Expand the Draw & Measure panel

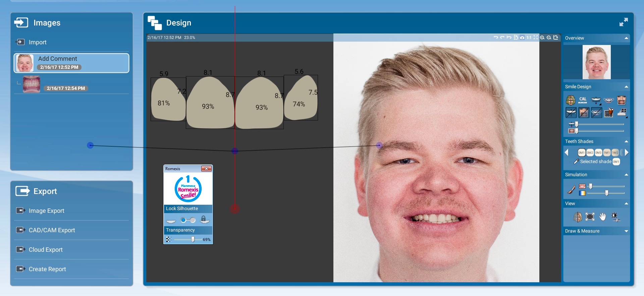tap(626, 231)
